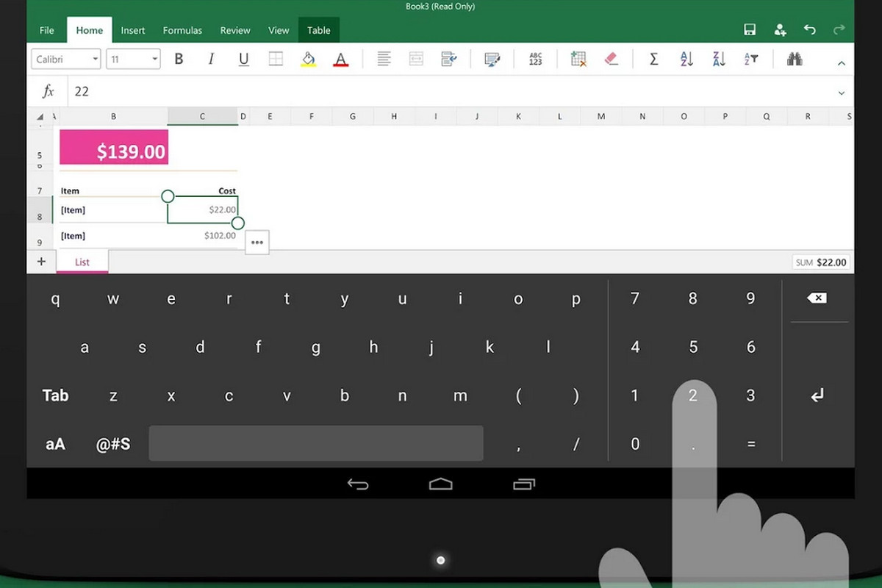
Task: Open cell styles icon
Action: [492, 60]
